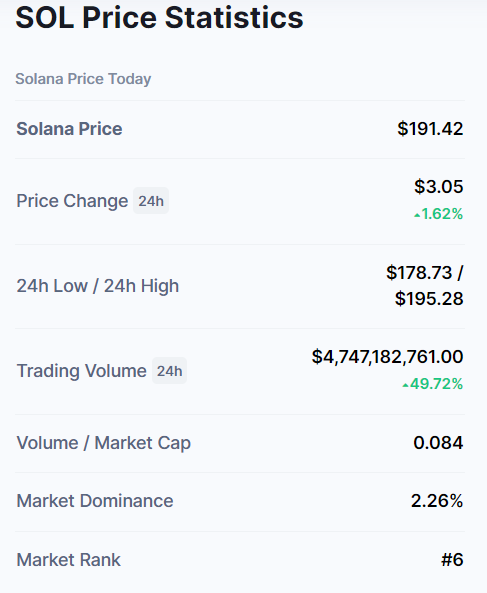Click the $4,747,182,761.00 trading volume value
The image size is (487, 593).
(x=387, y=357)
